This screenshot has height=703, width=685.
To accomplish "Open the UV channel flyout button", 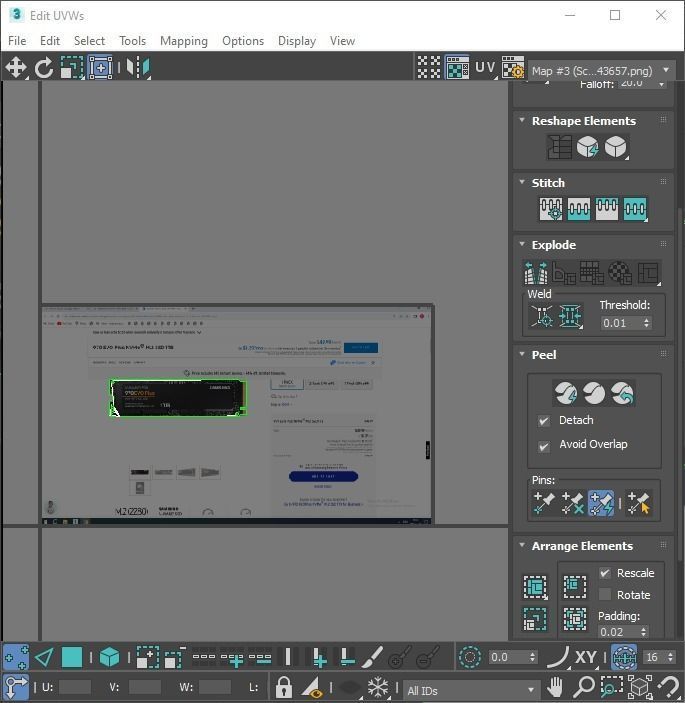I will [486, 67].
